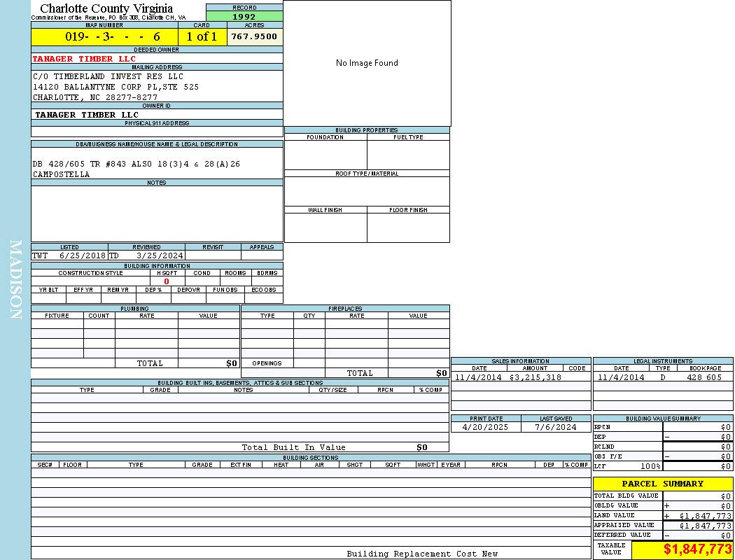This screenshot has height=560, width=735.
Task: Select deeded owner TANAGER TIMBER LLC in red
Action: tap(84, 59)
